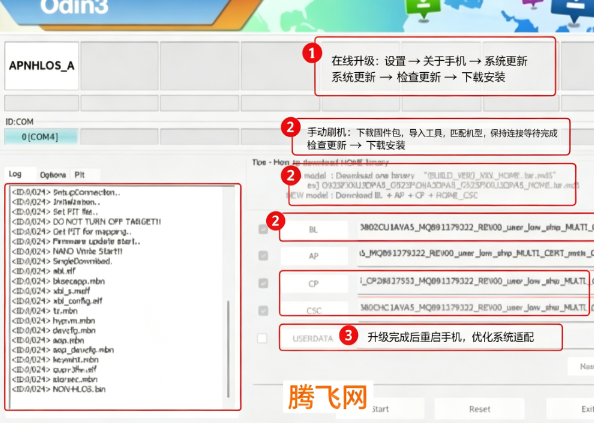The image size is (594, 423).
Task: Toggle the CSC file checkbox
Action: point(263,311)
